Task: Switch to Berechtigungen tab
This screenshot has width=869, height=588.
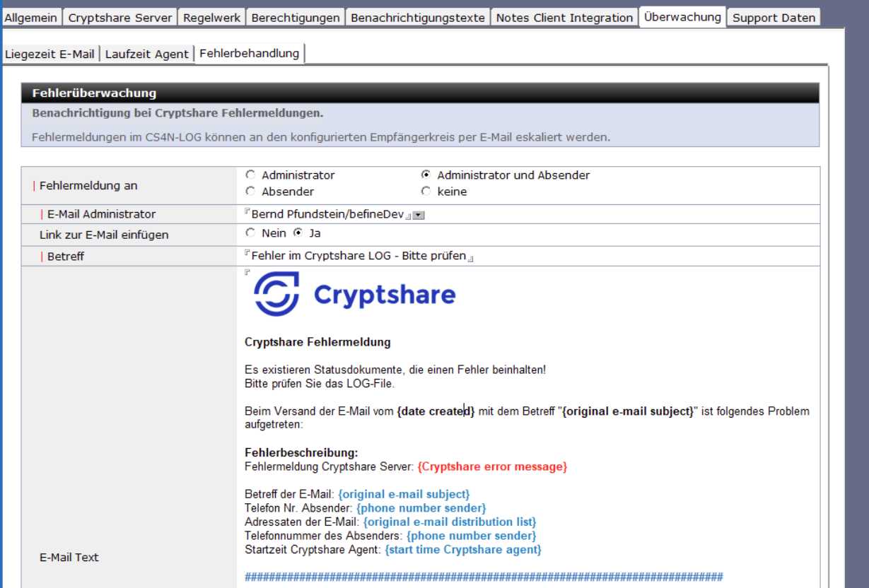Action: point(296,18)
